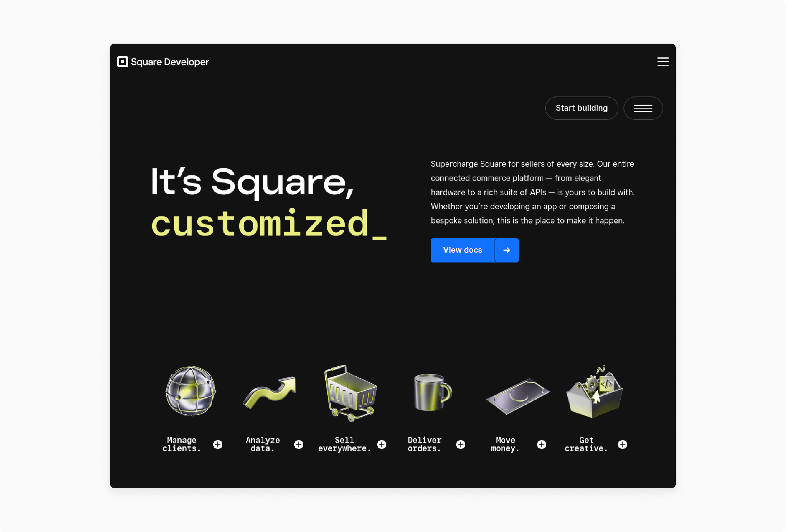Expand the Analyze data section
Image resolution: width=786 pixels, height=532 pixels.
299,444
